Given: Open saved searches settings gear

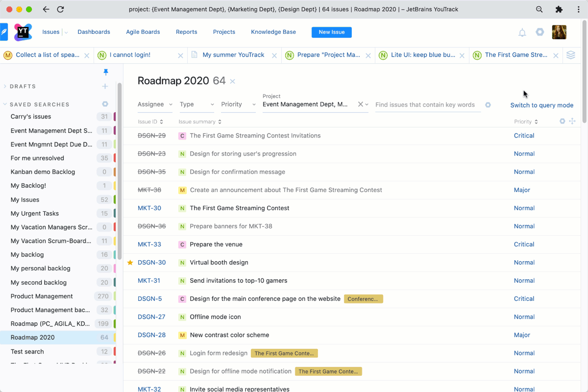Looking at the screenshot, I should [x=105, y=104].
